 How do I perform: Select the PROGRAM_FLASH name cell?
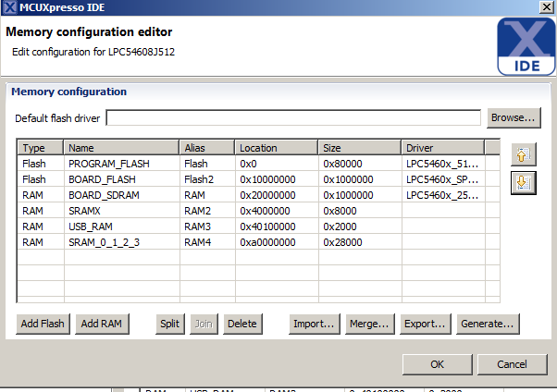click(x=121, y=164)
